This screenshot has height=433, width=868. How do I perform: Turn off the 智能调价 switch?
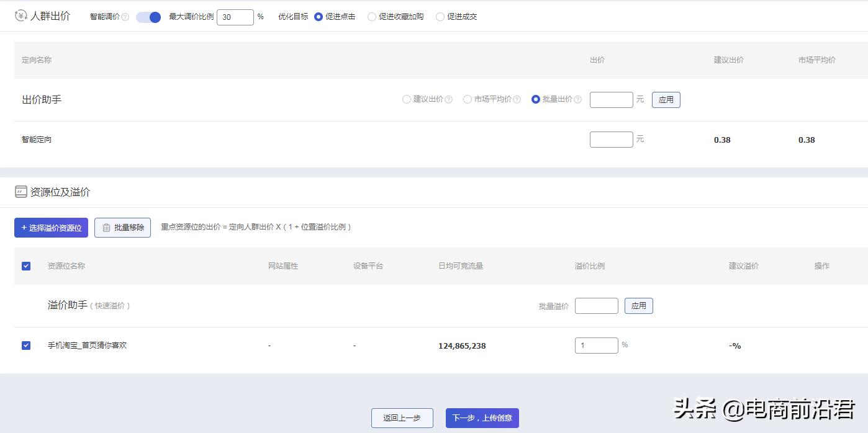coord(148,17)
